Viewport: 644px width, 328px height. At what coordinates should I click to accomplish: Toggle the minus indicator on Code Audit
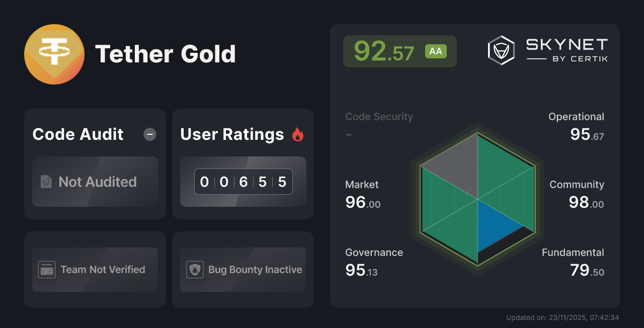(149, 134)
